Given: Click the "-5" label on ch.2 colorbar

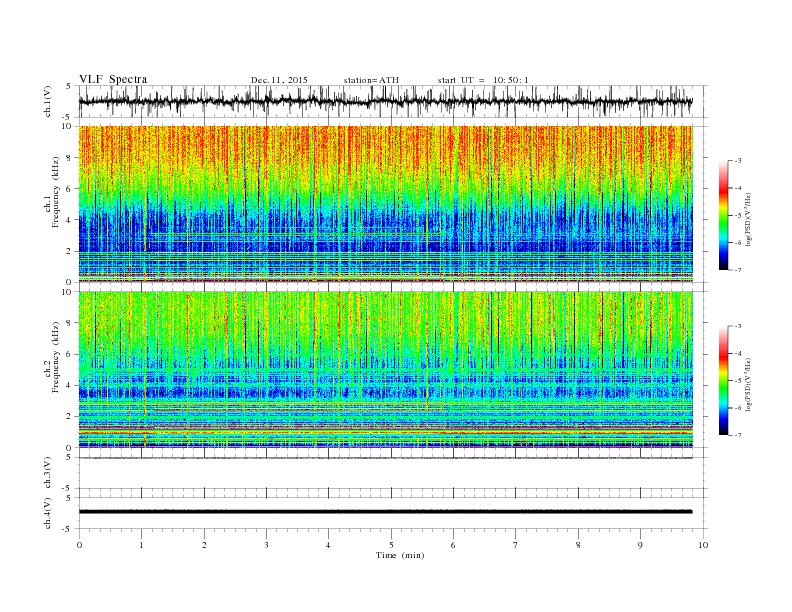Looking at the screenshot, I should pos(738,381).
